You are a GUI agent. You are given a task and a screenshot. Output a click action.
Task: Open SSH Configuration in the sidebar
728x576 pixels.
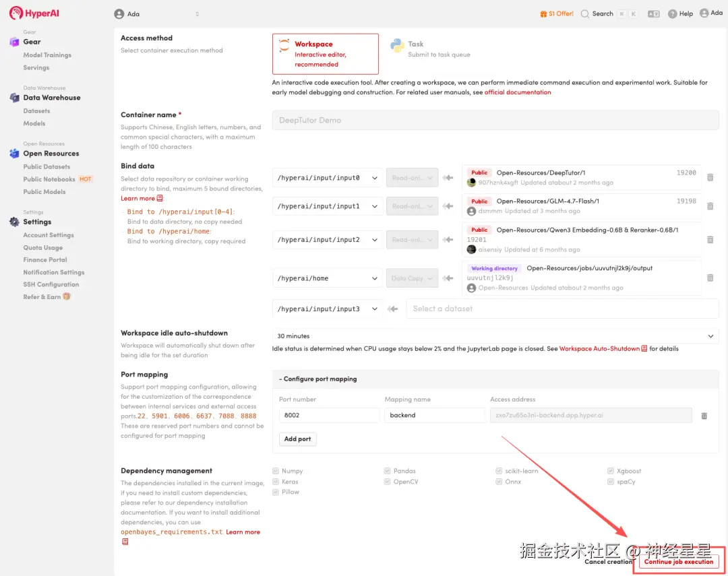(x=51, y=284)
